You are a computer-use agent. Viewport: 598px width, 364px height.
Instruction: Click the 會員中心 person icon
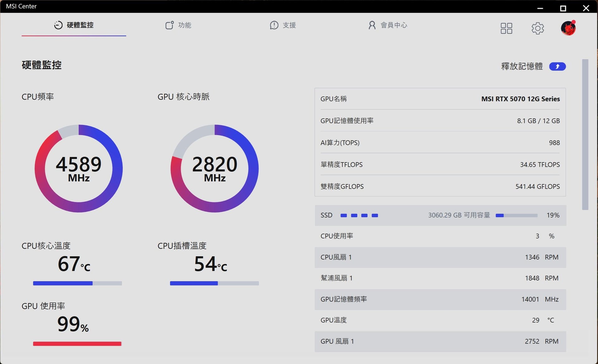tap(372, 25)
